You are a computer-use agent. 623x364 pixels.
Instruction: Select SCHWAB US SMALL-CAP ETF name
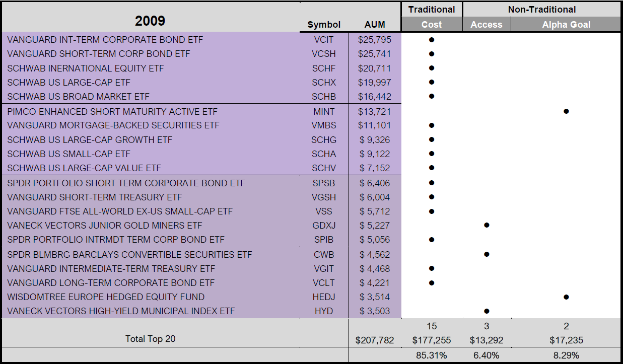tap(68, 154)
